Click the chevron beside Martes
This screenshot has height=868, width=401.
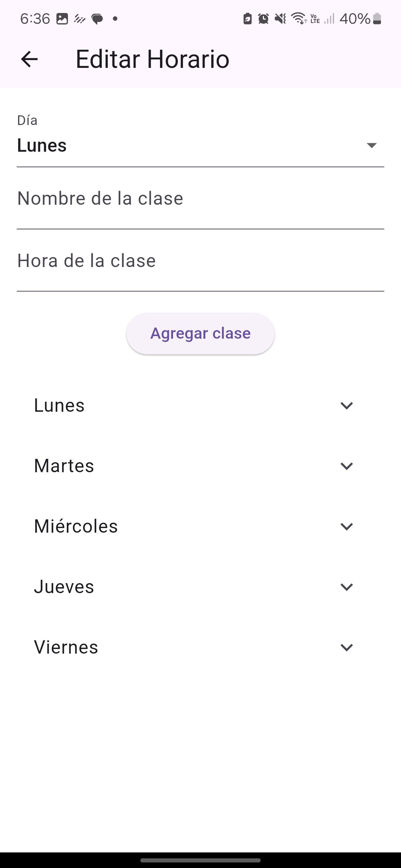pos(346,466)
